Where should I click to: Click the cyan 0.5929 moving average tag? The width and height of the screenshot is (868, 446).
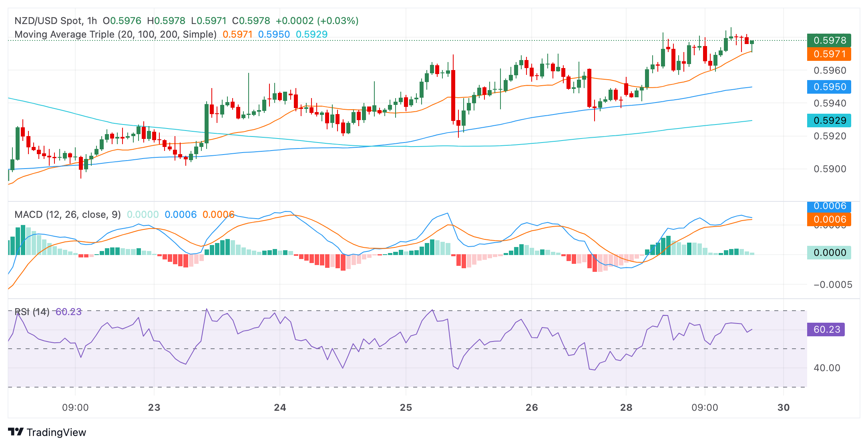tap(829, 121)
